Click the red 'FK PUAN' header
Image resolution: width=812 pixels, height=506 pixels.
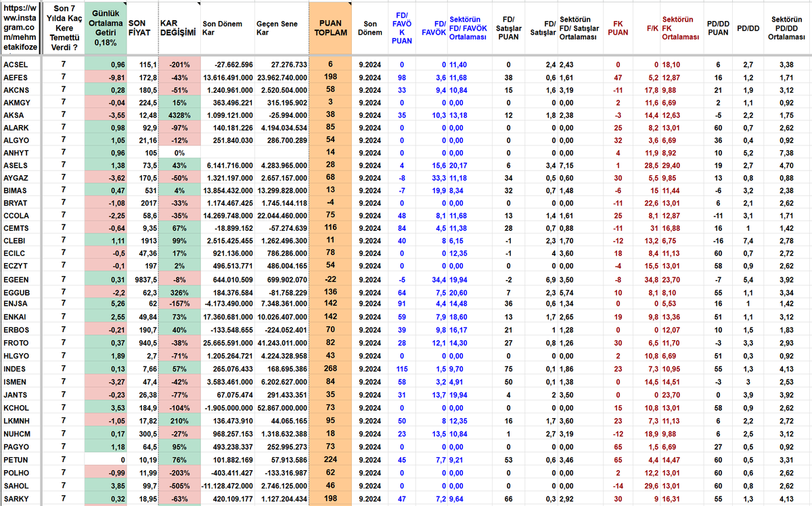(618, 27)
